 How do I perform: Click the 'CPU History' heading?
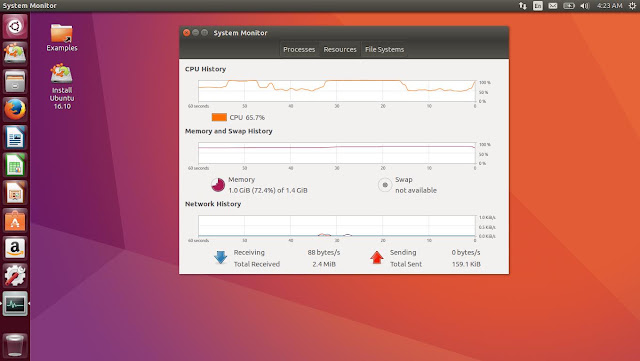point(205,69)
